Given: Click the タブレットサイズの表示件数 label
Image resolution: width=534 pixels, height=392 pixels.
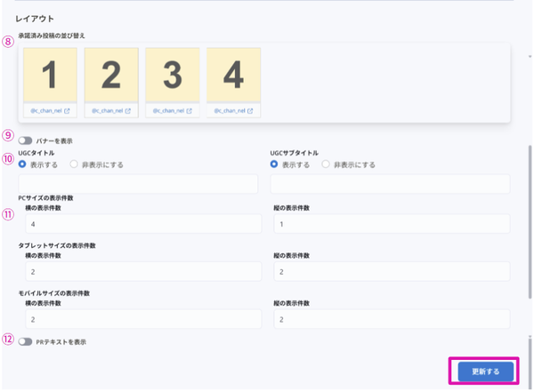Looking at the screenshot, I should [x=57, y=245].
